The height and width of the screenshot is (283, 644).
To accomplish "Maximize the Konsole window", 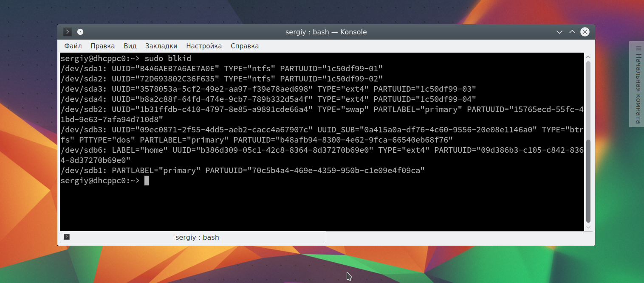I will [x=572, y=32].
